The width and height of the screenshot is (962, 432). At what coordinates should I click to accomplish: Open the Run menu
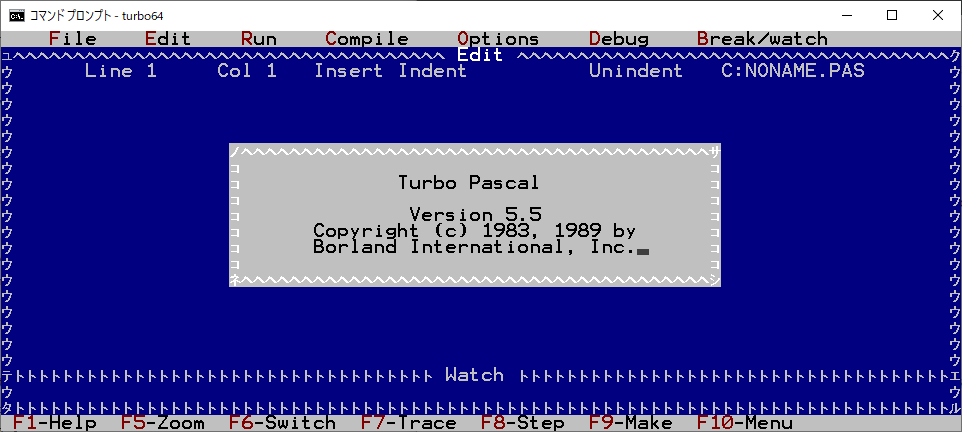point(259,39)
